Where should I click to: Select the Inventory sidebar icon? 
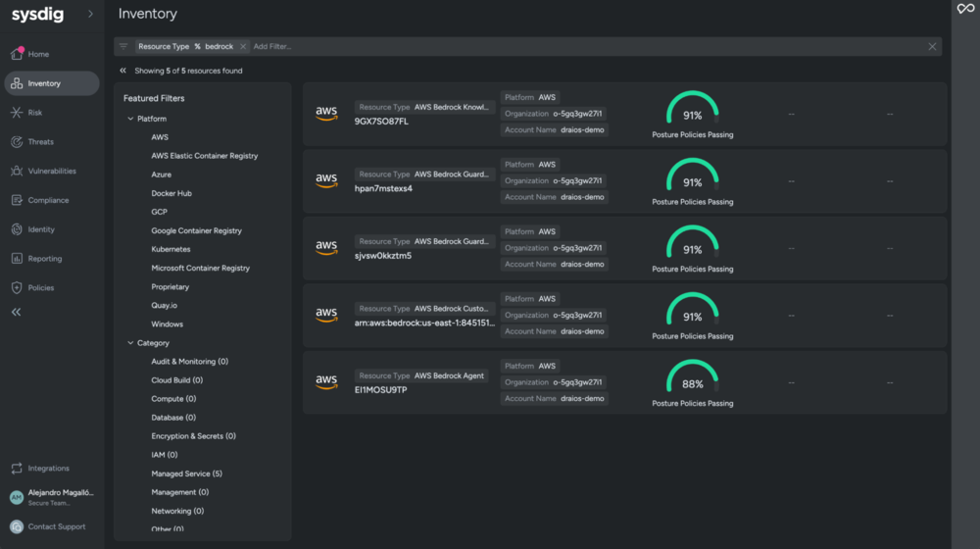(x=17, y=83)
